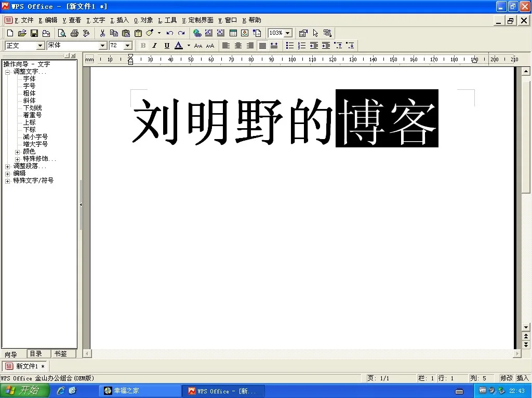Align text to the left
The height and width of the screenshot is (398, 532).
point(226,46)
